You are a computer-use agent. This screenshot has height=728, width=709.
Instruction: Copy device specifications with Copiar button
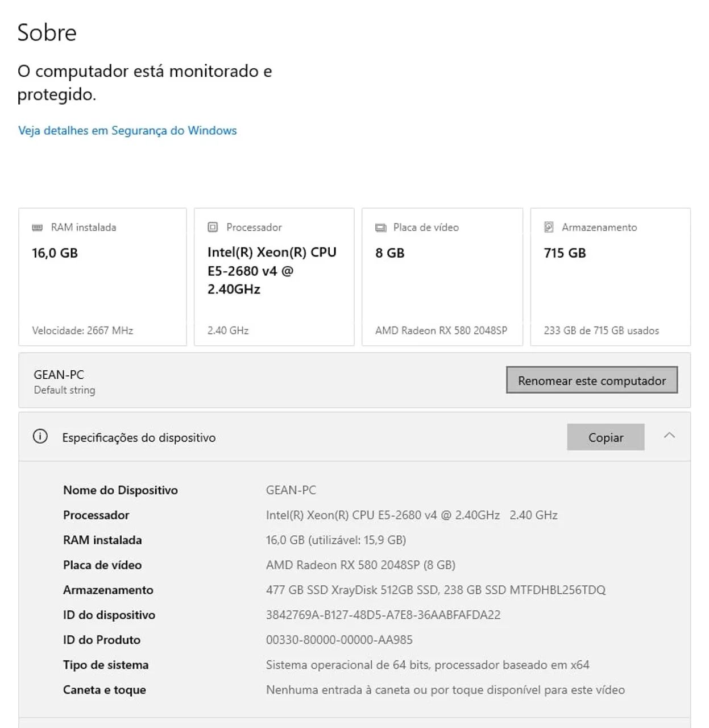point(606,437)
